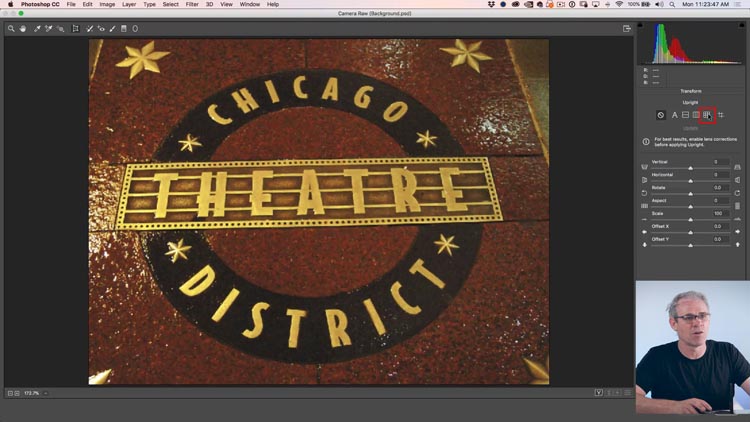
Task: Apply Full Upright correction
Action: click(x=707, y=115)
